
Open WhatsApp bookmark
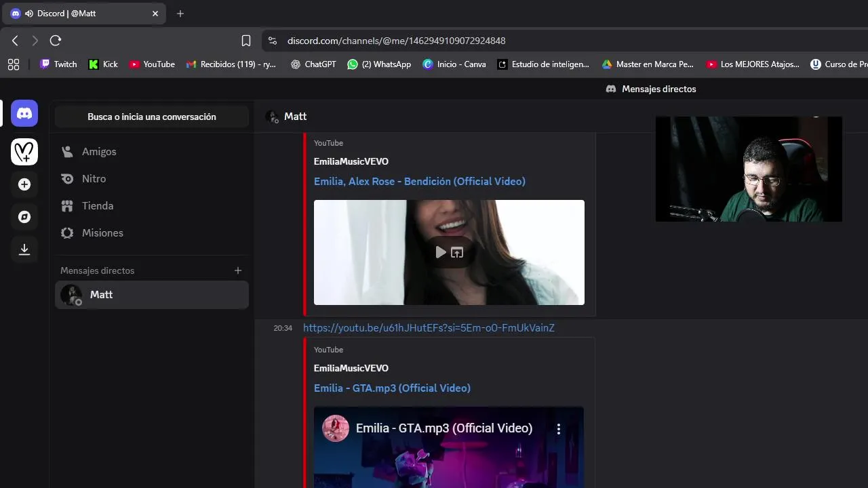tap(379, 64)
